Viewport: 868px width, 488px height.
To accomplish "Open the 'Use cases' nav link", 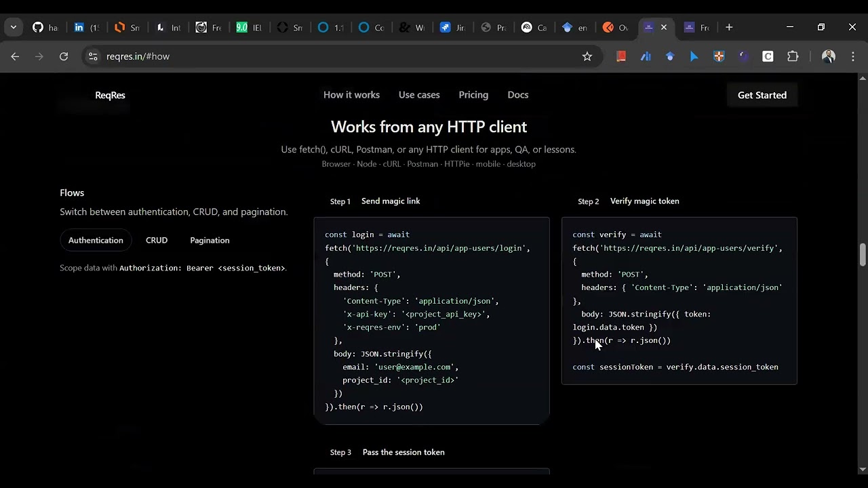I will [419, 95].
